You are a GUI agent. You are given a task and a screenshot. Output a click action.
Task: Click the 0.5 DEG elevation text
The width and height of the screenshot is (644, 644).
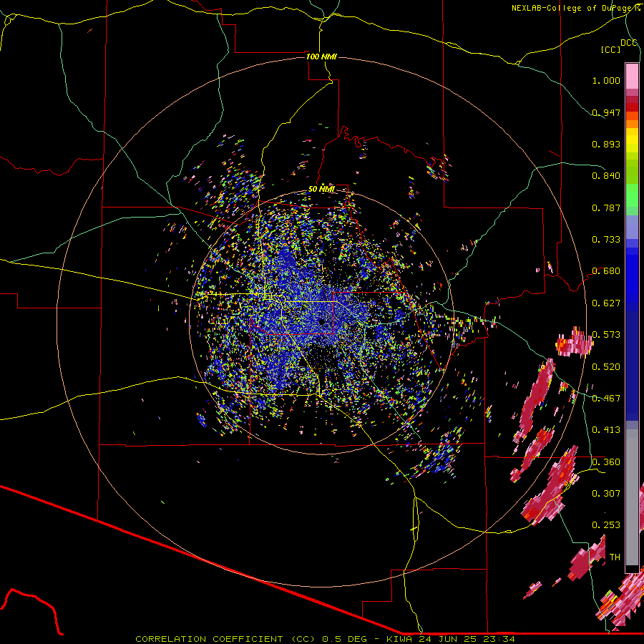click(x=345, y=639)
